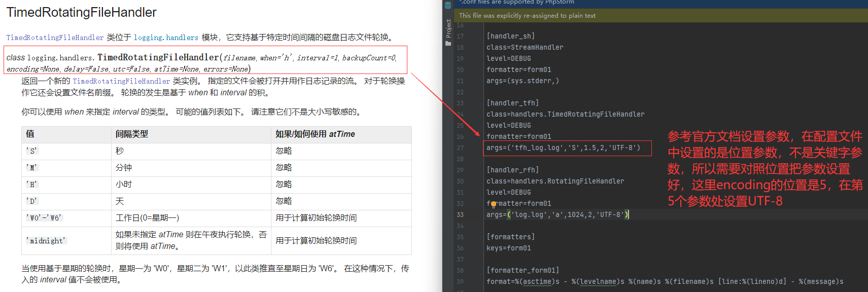This screenshot has width=868, height=292.
Task: Click TimedRotatingFileHandler link in the class description
Action: click(x=121, y=81)
